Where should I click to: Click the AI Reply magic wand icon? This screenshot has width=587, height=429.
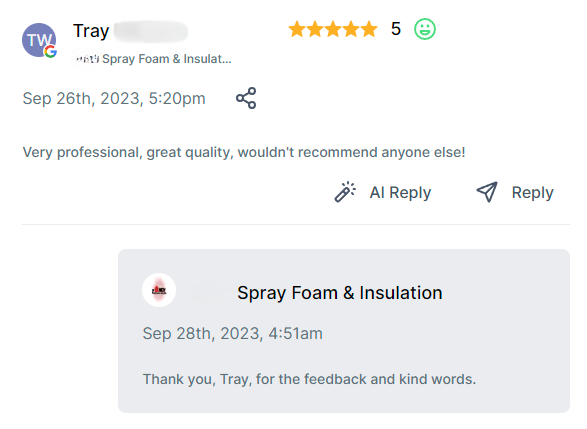pos(345,192)
